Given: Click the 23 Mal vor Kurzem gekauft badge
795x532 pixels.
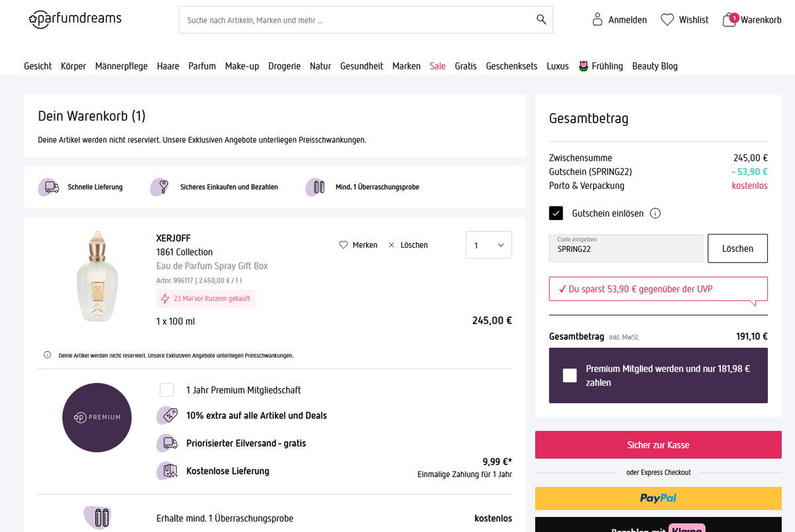Looking at the screenshot, I should click(x=206, y=299).
